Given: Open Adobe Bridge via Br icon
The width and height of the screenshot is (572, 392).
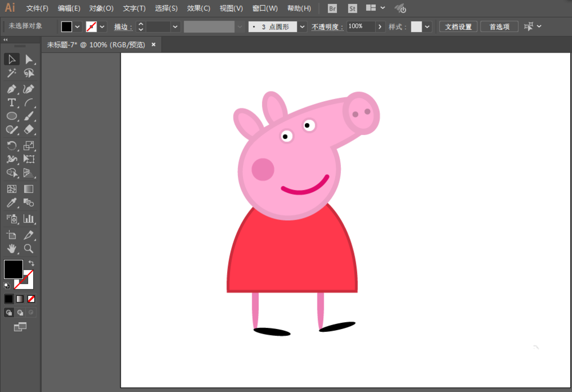Looking at the screenshot, I should pos(332,9).
